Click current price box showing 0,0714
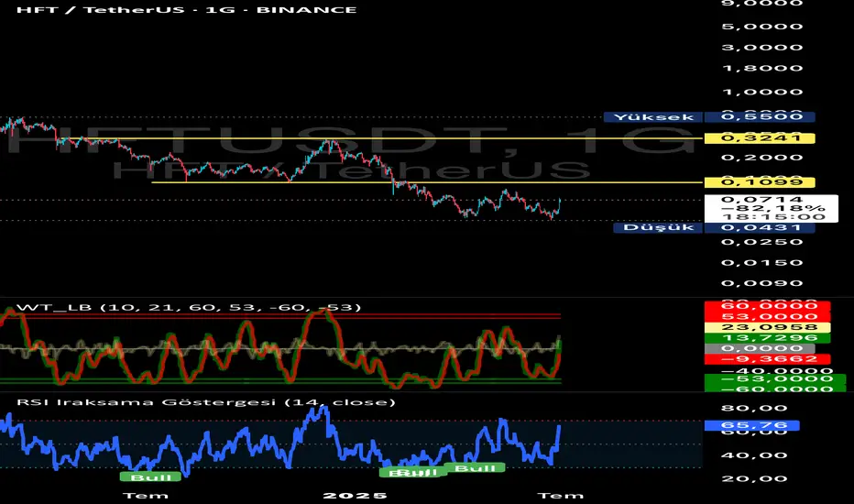This screenshot has width=854, height=504. 772,208
